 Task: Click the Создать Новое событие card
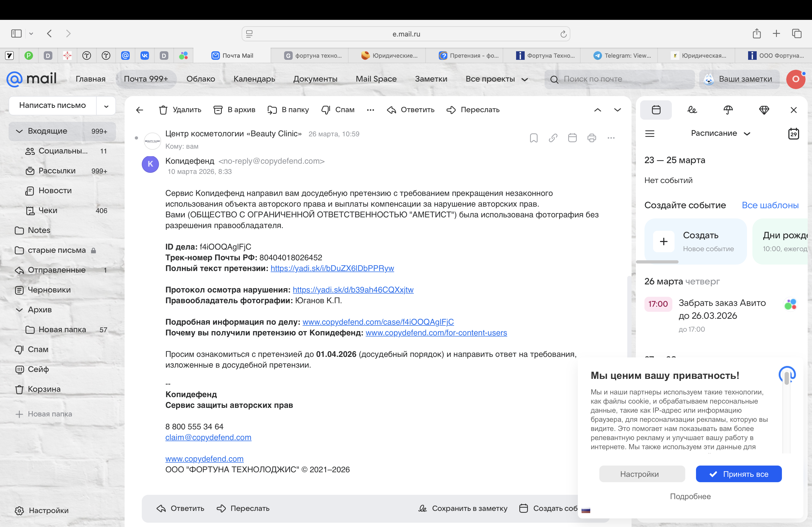tap(696, 241)
